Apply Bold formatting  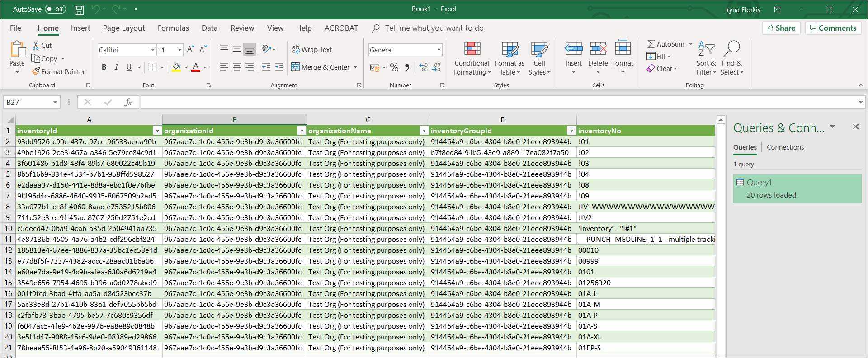[x=104, y=67]
